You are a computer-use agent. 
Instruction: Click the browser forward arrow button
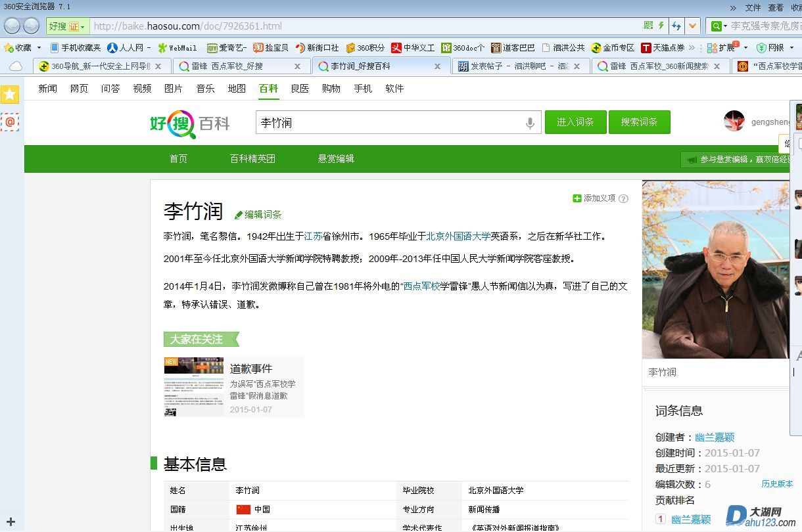coord(31,26)
